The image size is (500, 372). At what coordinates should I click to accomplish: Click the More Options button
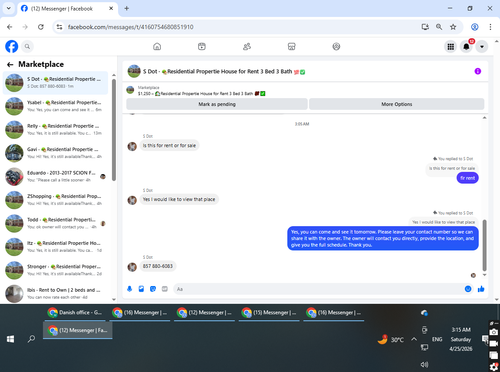point(397,104)
